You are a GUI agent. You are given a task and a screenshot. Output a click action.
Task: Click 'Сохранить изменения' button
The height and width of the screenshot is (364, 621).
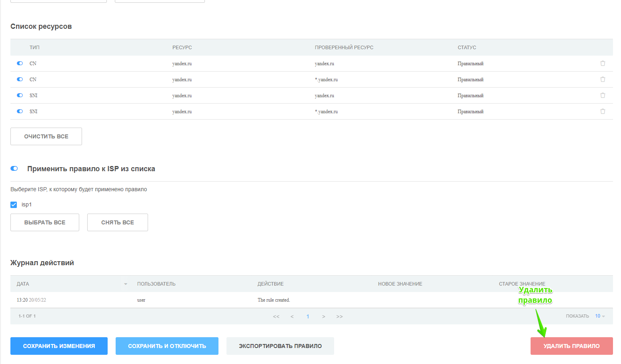click(59, 346)
